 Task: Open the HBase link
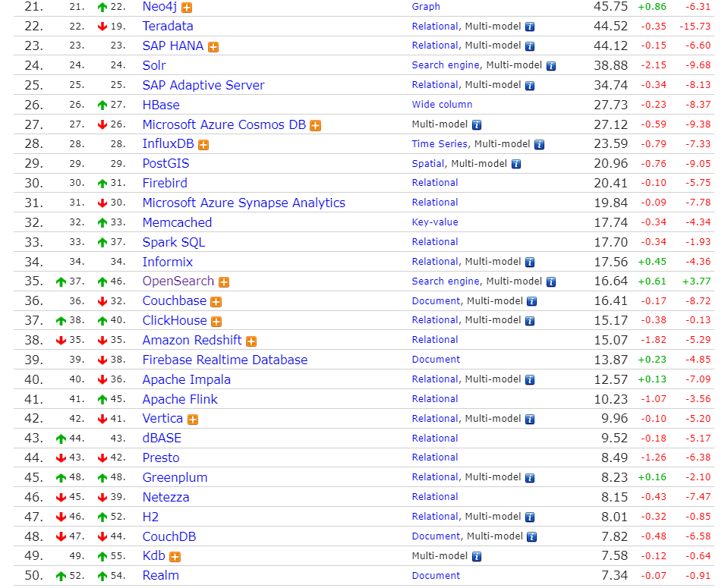(161, 105)
